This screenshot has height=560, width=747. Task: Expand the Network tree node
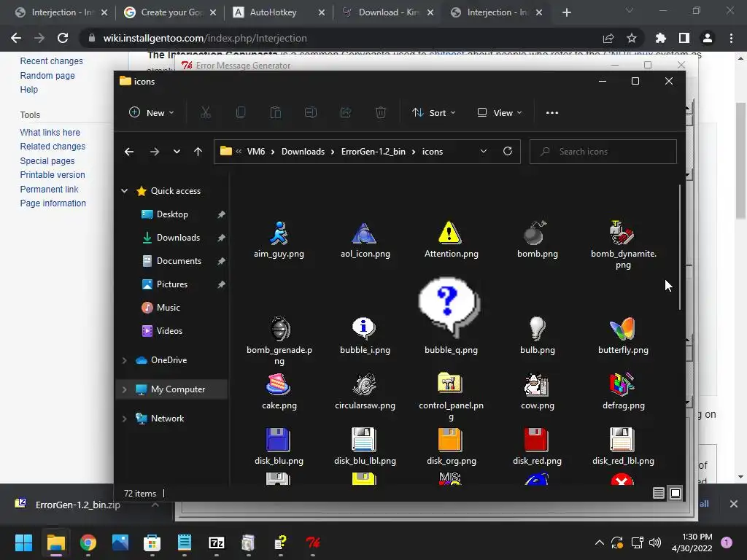[124, 418]
